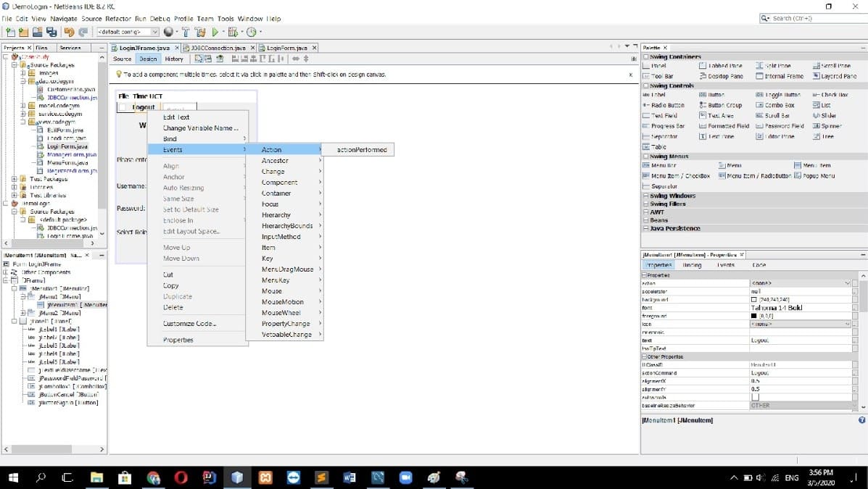The image size is (868, 489).
Task: Click the background property color swatch
Action: [754, 299]
